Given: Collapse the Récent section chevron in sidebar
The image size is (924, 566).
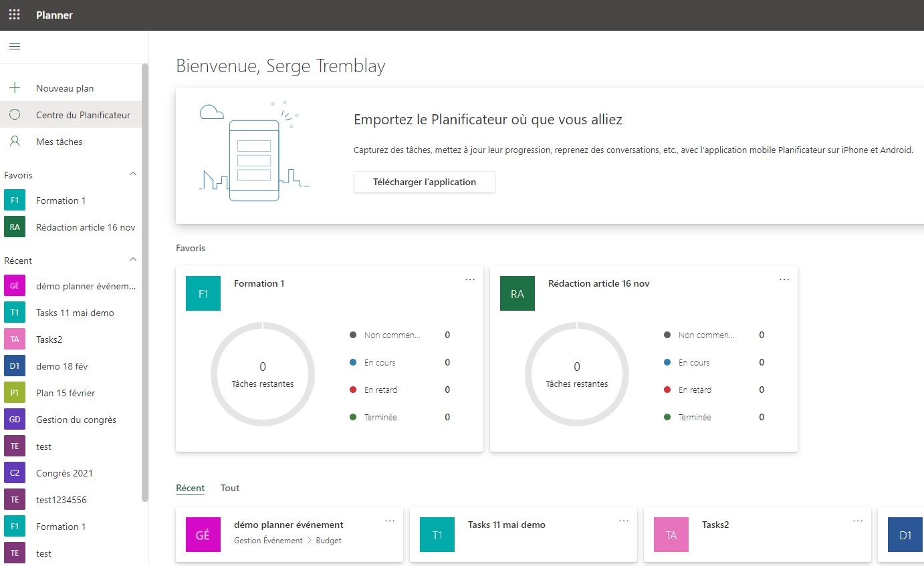Looking at the screenshot, I should [132, 260].
